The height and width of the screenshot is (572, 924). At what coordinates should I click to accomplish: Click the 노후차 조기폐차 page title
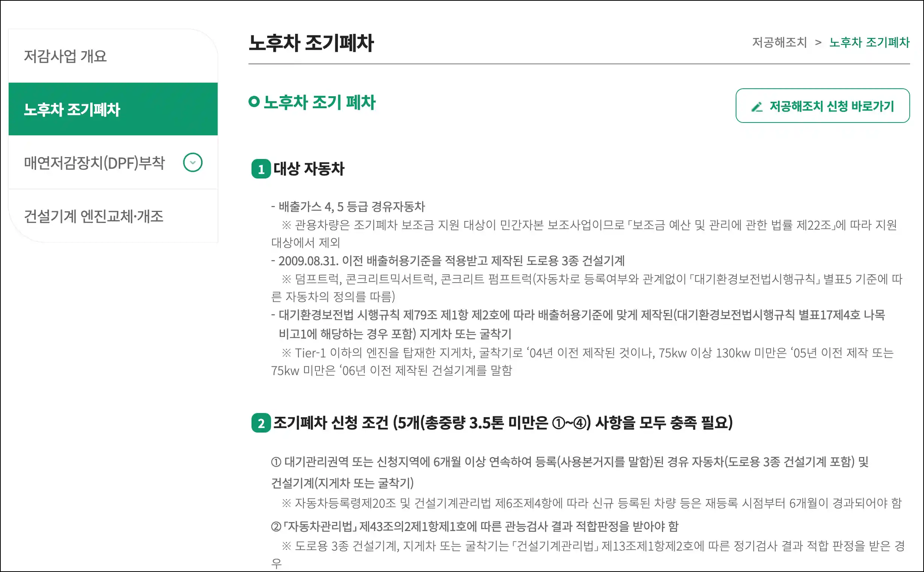(311, 43)
